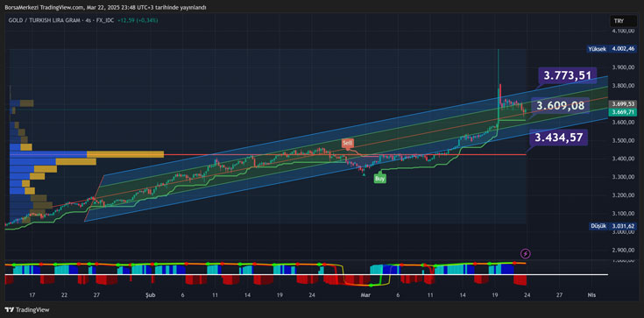Click the 3.699,53 gray price tag

[x=623, y=104]
